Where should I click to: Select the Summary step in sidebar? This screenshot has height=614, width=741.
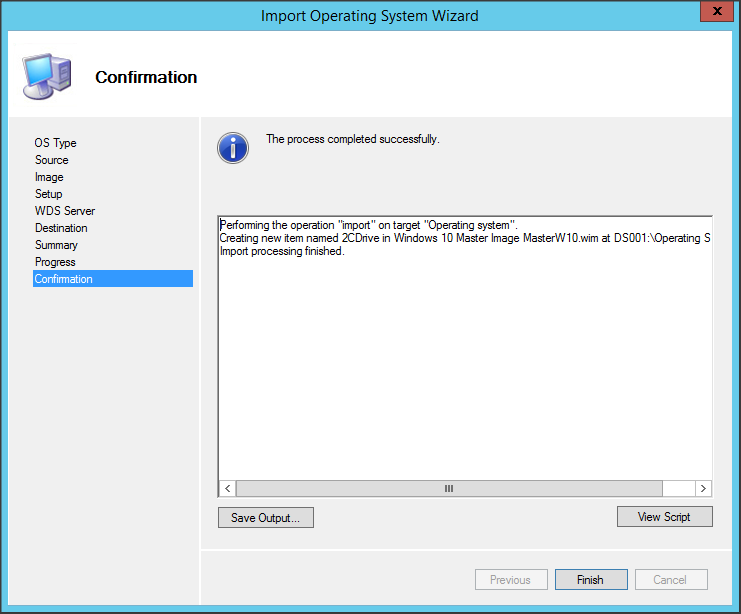click(x=56, y=245)
